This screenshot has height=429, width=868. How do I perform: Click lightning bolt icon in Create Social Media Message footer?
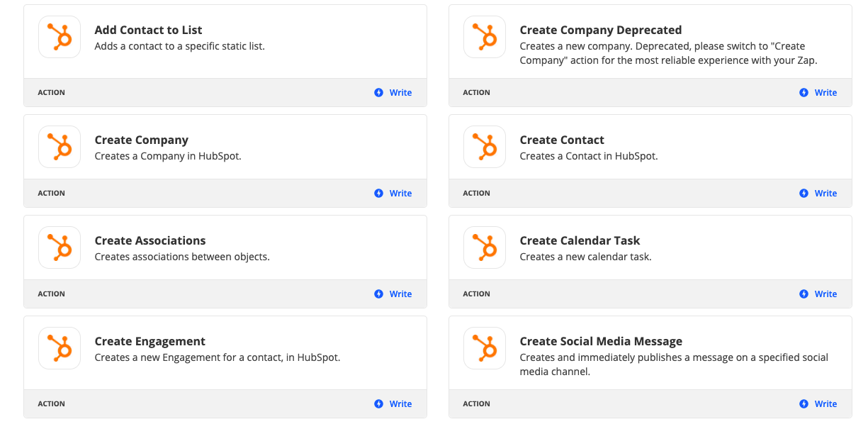(x=804, y=404)
